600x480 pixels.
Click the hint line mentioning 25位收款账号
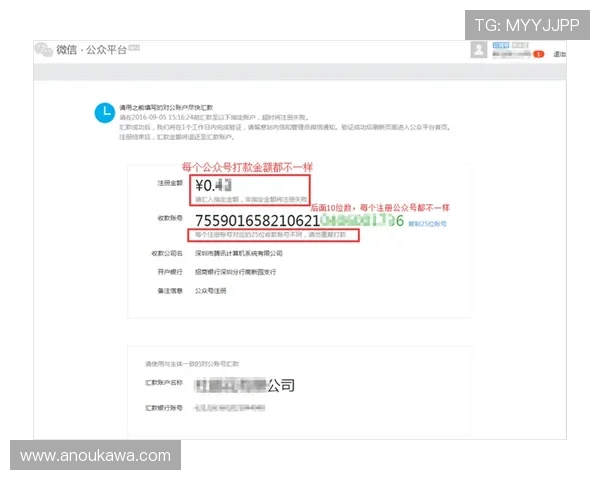pyautogui.click(x=271, y=235)
